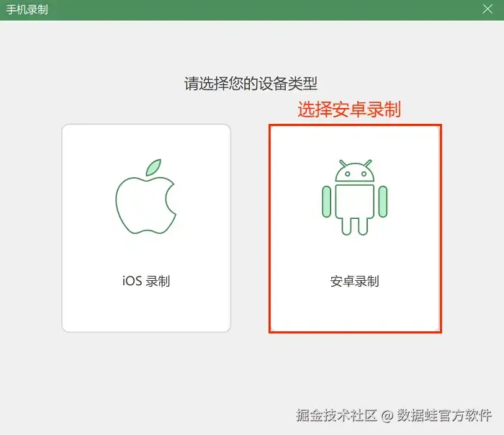The image size is (504, 435).
Task: Click the Android robot's left green arm
Action: tap(327, 202)
